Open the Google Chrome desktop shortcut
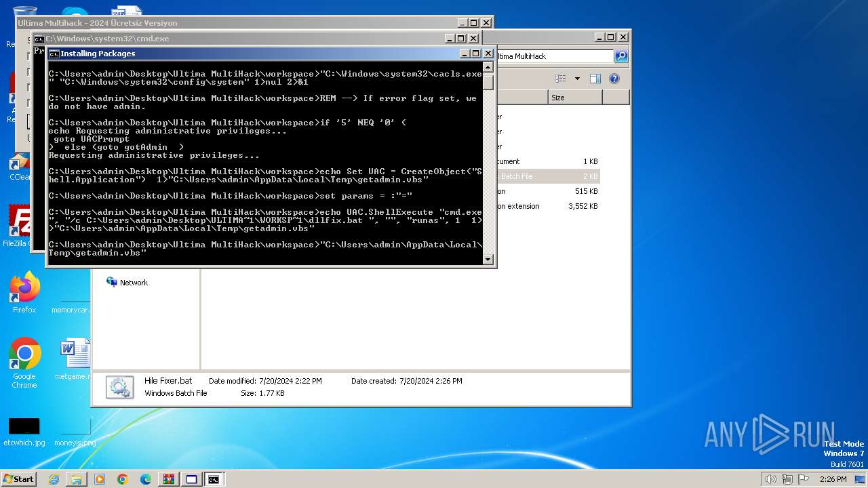This screenshot has height=488, width=868. (24, 363)
